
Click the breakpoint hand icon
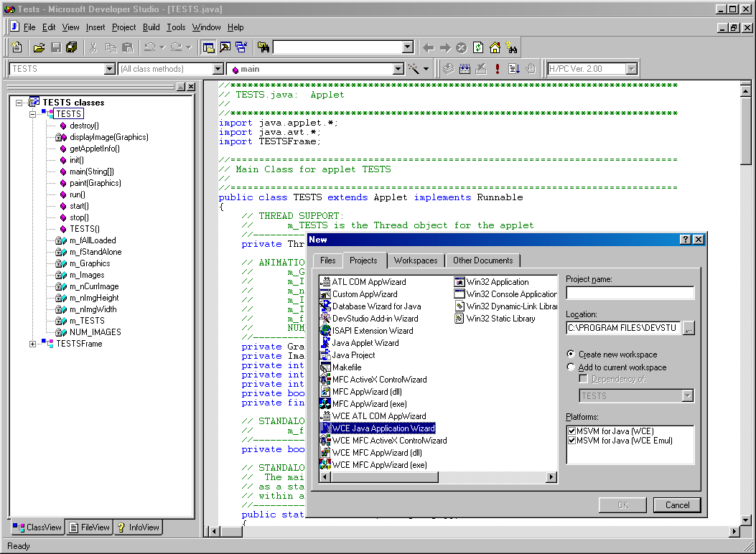[x=531, y=69]
